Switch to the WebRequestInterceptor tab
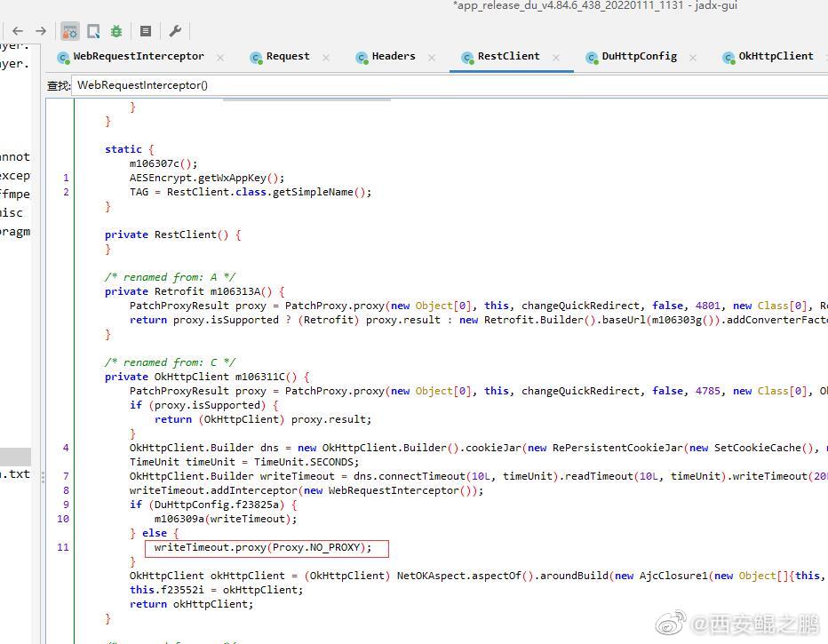This screenshot has height=644, width=828. pos(138,56)
